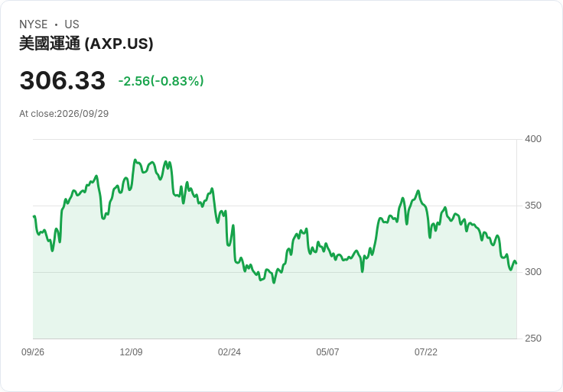Click the NYSE exchange label
563x392 pixels.
point(34,24)
